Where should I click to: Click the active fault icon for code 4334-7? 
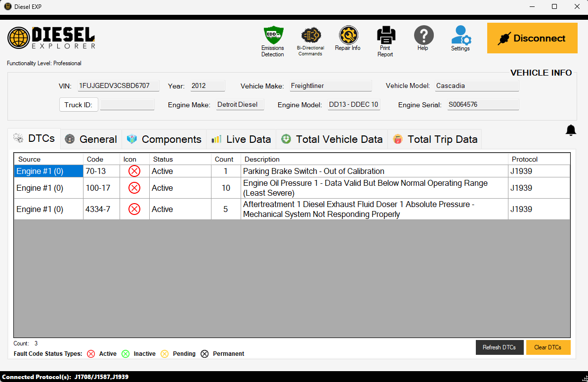pyautogui.click(x=134, y=209)
